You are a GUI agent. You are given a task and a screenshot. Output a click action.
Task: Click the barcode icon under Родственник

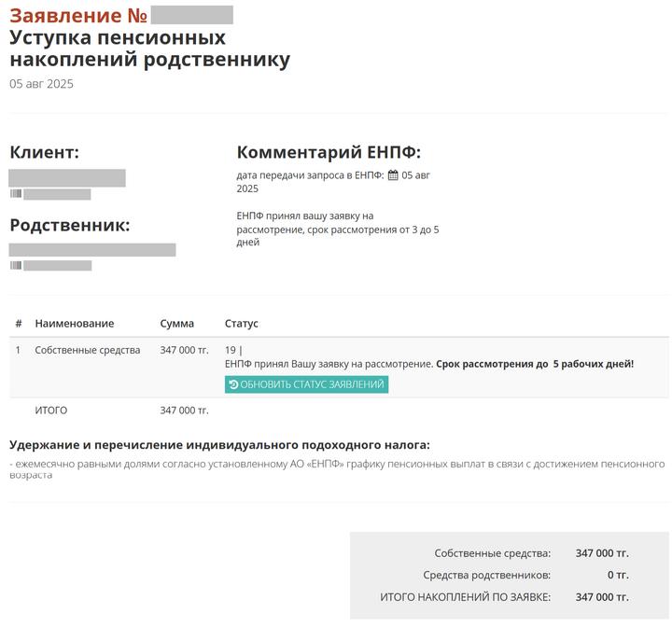(16, 266)
